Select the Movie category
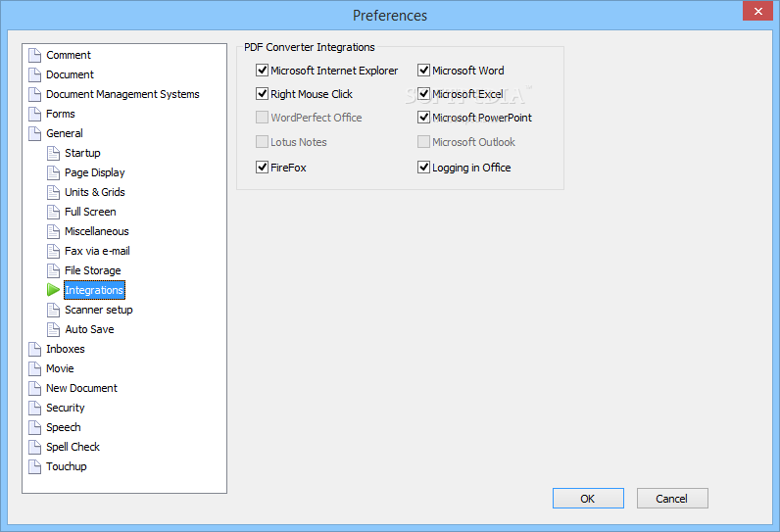This screenshot has height=532, width=780. coord(60,369)
